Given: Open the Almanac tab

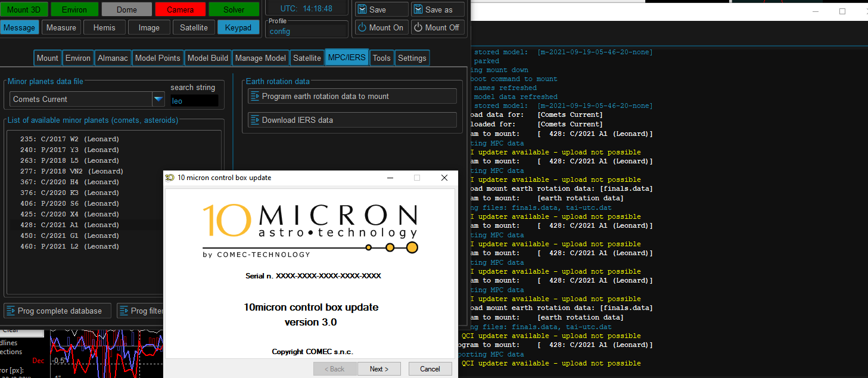Looking at the screenshot, I should point(113,58).
